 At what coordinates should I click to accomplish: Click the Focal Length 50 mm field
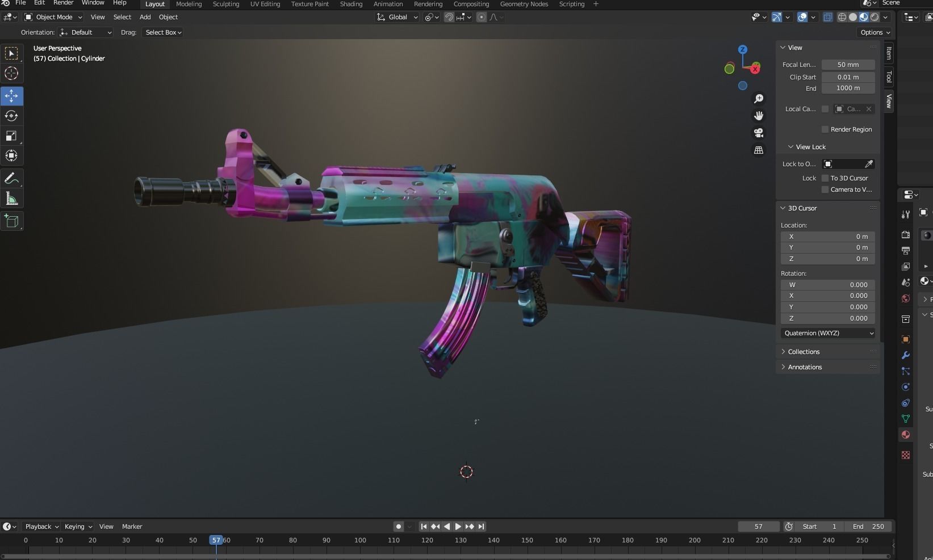click(x=848, y=65)
